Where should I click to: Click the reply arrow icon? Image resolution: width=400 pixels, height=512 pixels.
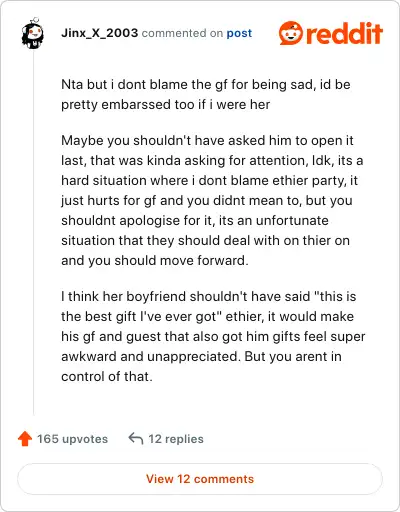pyautogui.click(x=136, y=439)
